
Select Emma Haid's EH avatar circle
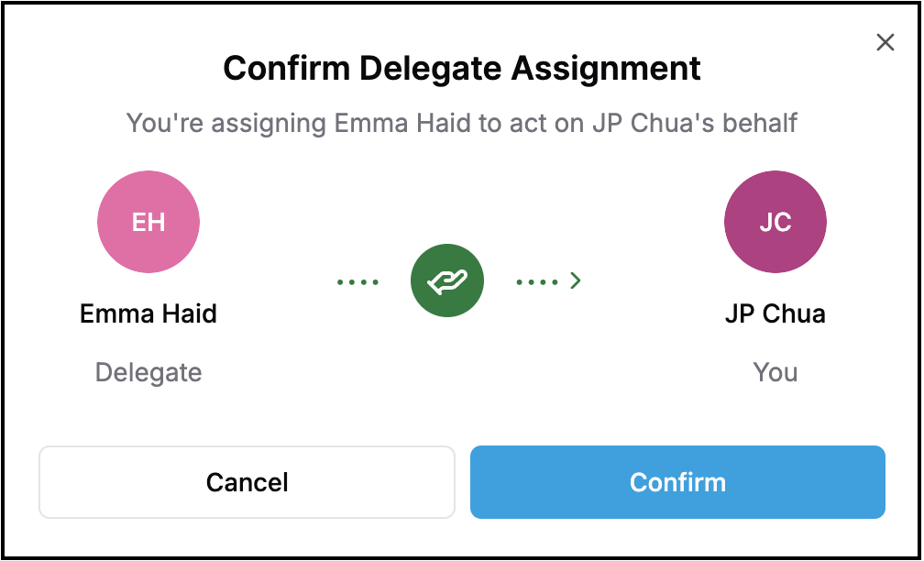(148, 221)
